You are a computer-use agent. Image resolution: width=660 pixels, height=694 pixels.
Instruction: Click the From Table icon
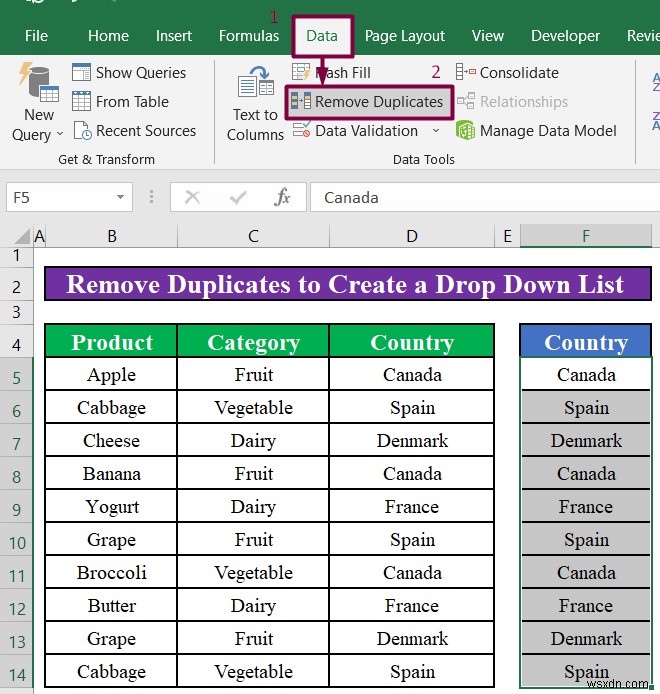pos(81,101)
